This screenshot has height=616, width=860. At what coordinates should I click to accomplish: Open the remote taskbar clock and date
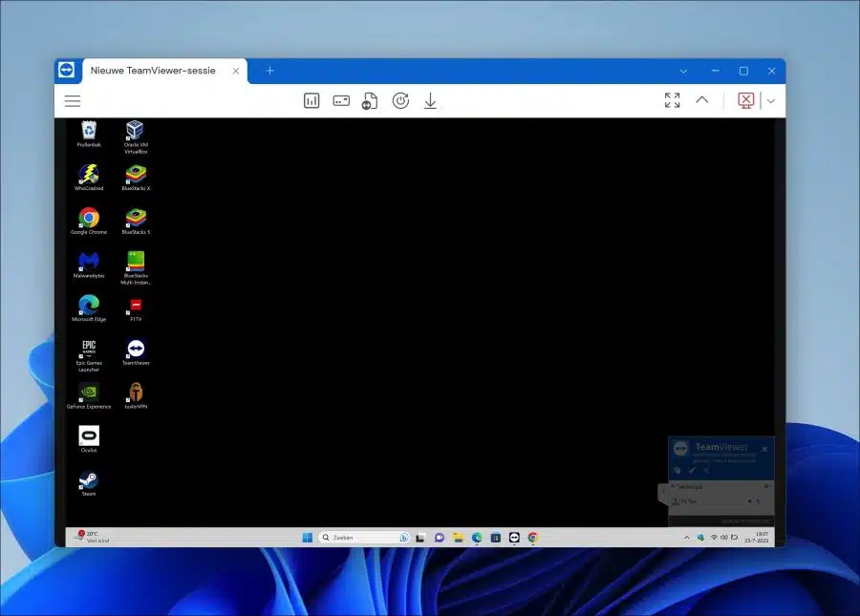(x=757, y=537)
